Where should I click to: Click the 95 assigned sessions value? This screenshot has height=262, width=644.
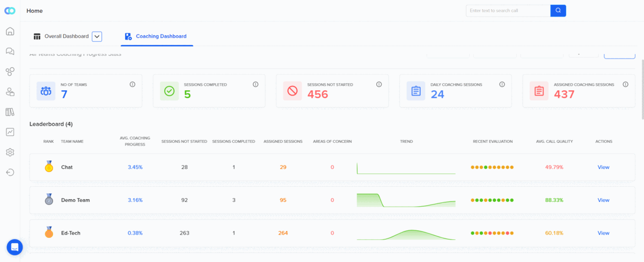(x=283, y=200)
